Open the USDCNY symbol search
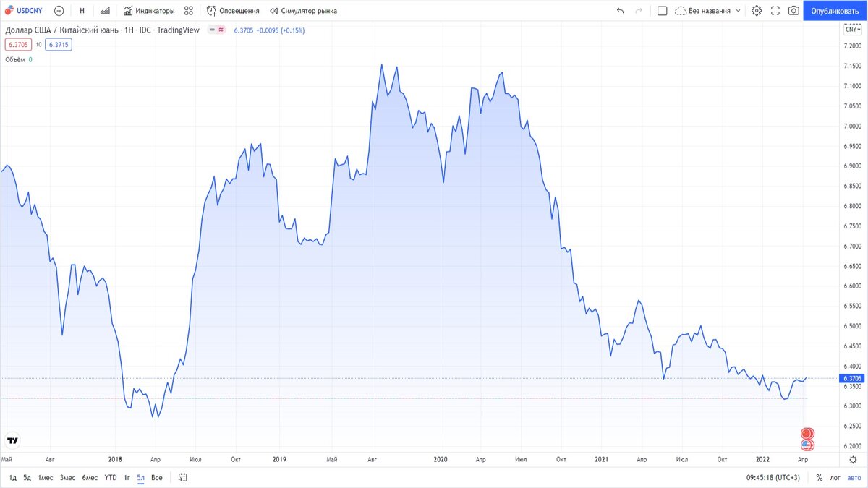868x488 pixels. [24, 11]
